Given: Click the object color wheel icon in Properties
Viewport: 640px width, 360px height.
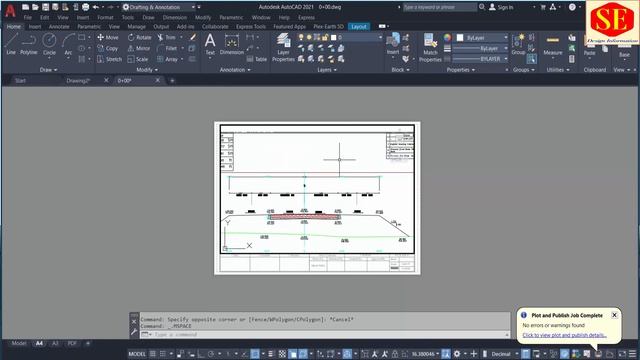Looking at the screenshot, I should (447, 38).
